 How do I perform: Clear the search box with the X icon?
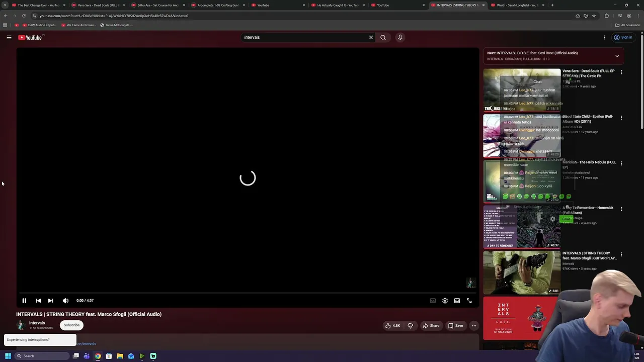371,37
